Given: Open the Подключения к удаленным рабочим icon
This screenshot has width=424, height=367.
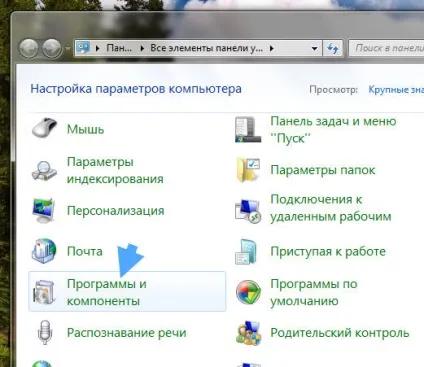Looking at the screenshot, I should pos(248,211).
